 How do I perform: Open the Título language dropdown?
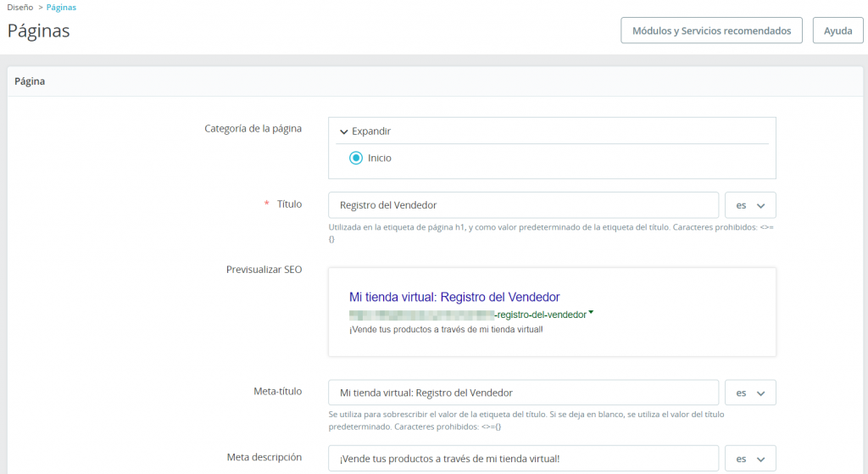tap(750, 205)
